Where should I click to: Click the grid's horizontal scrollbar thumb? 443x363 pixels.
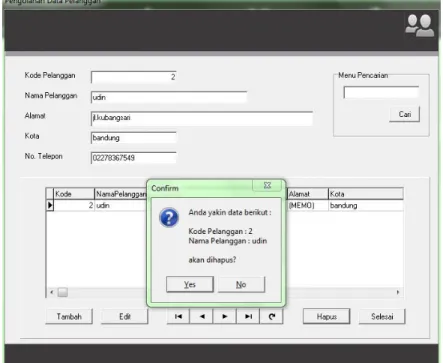pyautogui.click(x=63, y=292)
